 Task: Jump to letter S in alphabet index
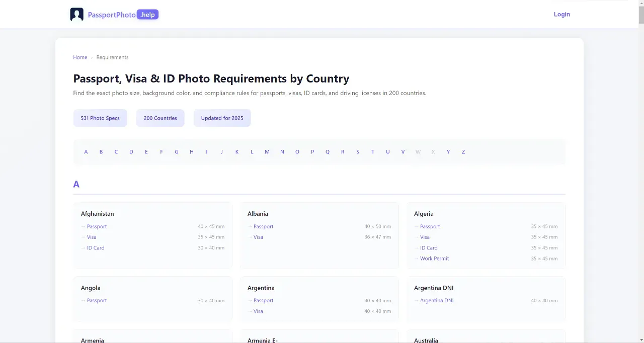coord(358,152)
